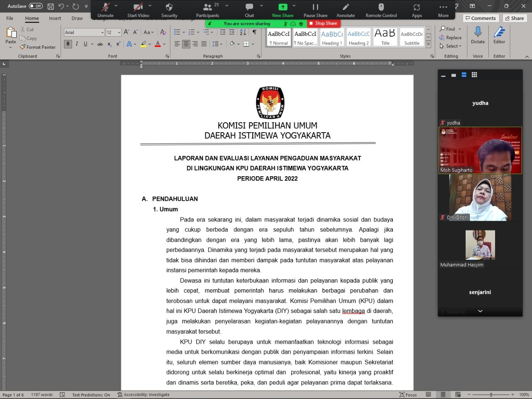Expand the Select dropdown in Editing
The image size is (532, 399).
click(x=451, y=46)
